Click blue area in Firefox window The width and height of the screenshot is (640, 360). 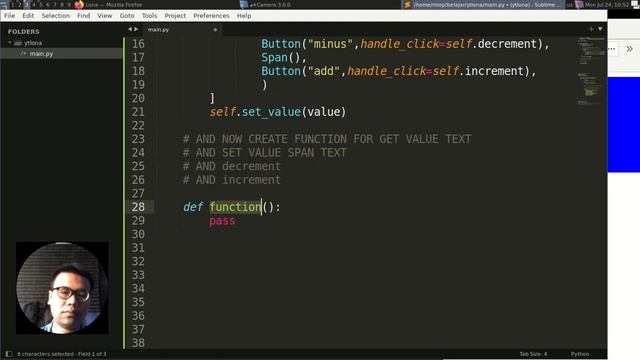[x=624, y=124]
